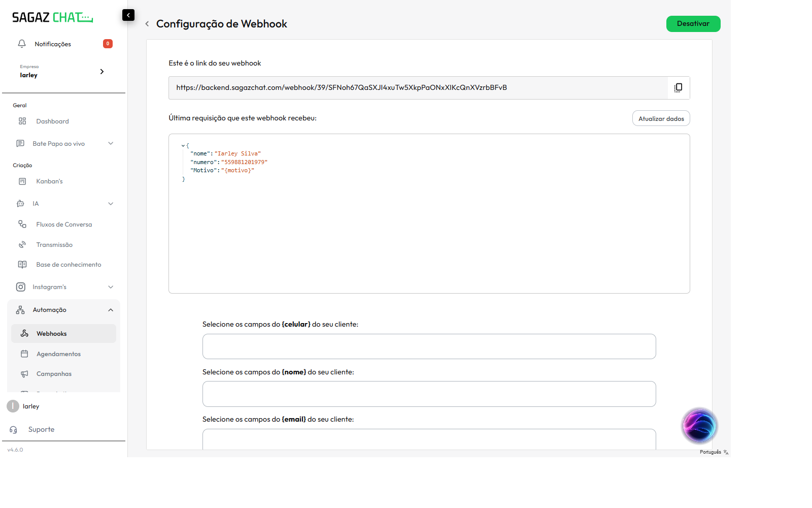This screenshot has height=508, width=812.
Task: Expand the IA submenu chevron
Action: [x=111, y=204]
